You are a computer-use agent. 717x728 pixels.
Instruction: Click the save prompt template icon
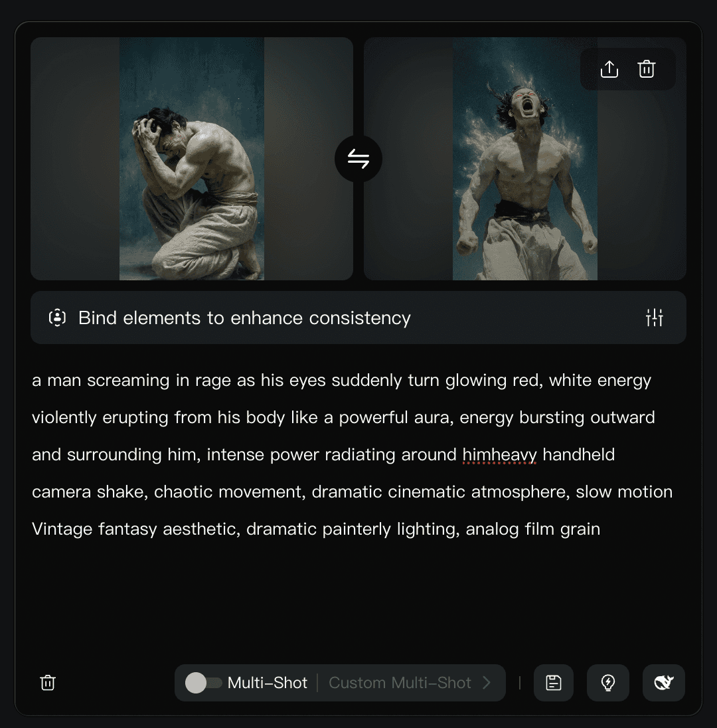[553, 683]
